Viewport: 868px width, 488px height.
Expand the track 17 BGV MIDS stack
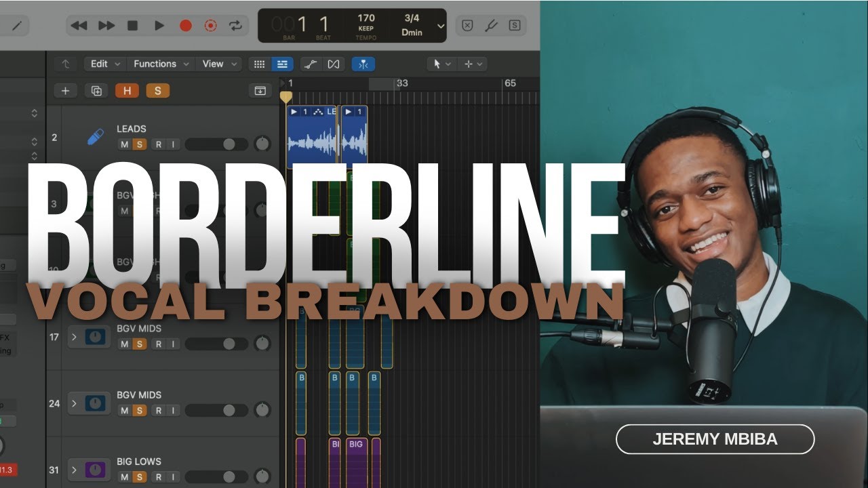74,336
